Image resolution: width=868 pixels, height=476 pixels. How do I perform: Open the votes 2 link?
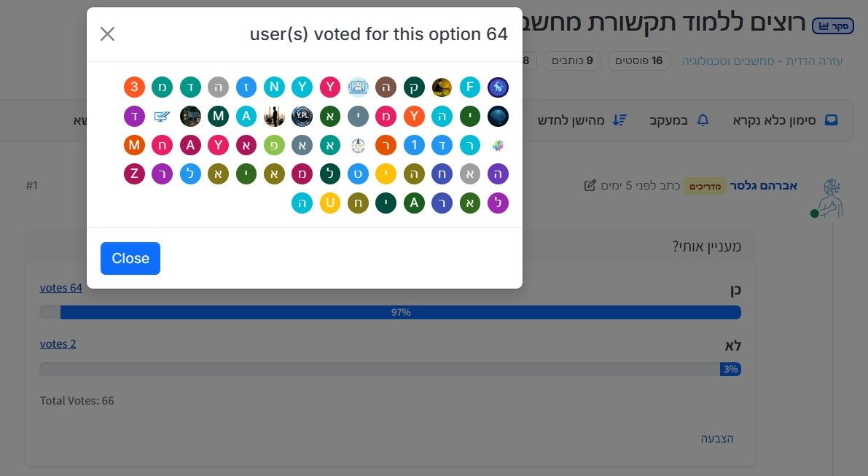pyautogui.click(x=58, y=344)
